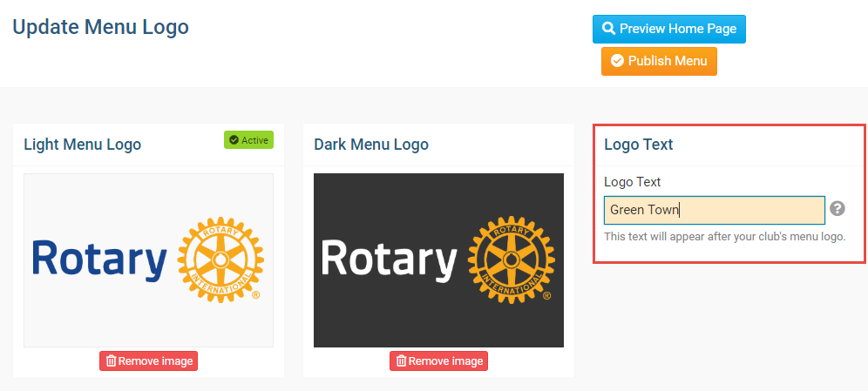Select the Light Menu Logo image preview
The width and height of the screenshot is (868, 391).
(x=148, y=260)
